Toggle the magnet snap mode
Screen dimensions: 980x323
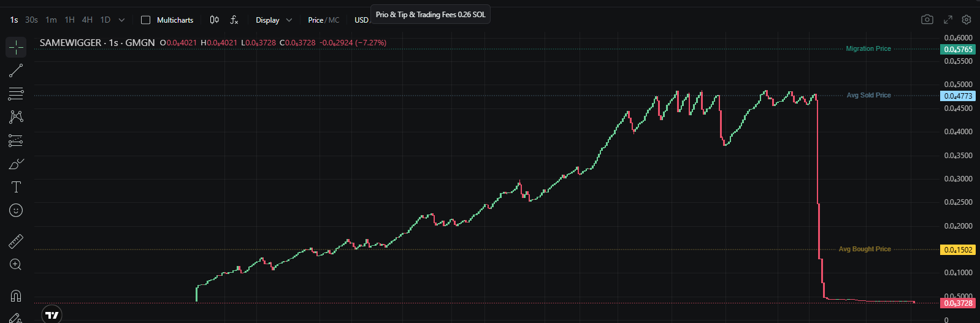[x=16, y=296]
